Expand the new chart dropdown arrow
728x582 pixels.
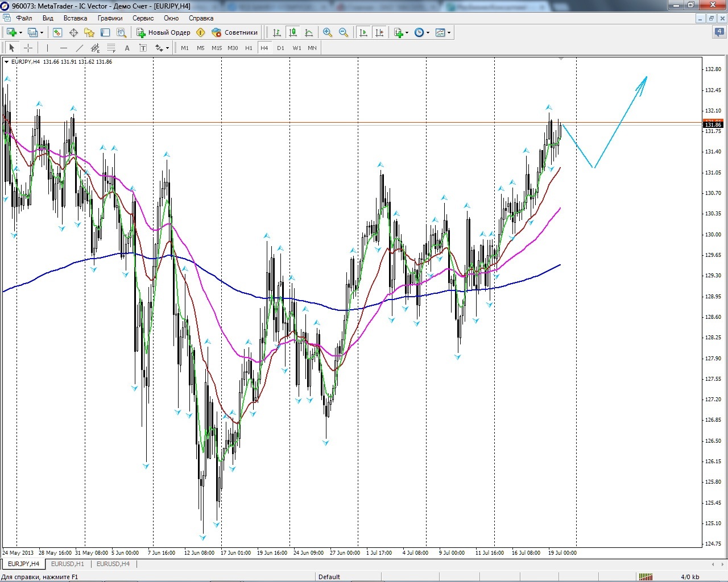point(20,33)
